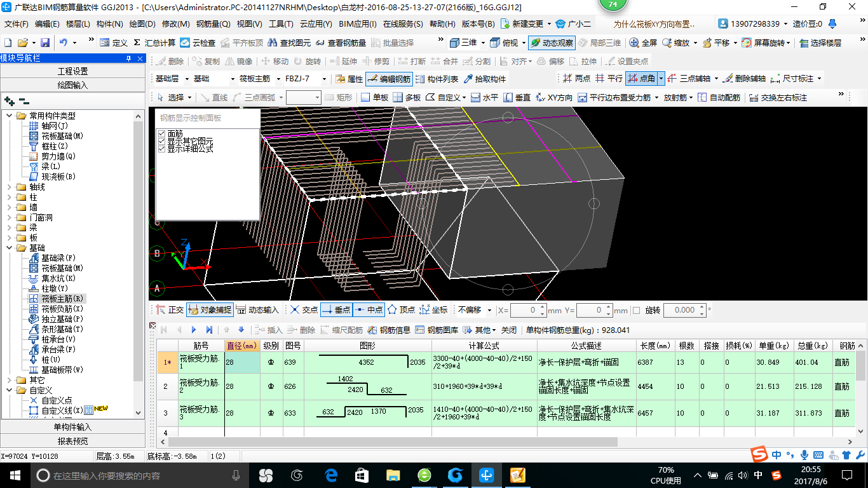The width and height of the screenshot is (868, 488).
Task: Click 报表预览 button
Action: (72, 440)
